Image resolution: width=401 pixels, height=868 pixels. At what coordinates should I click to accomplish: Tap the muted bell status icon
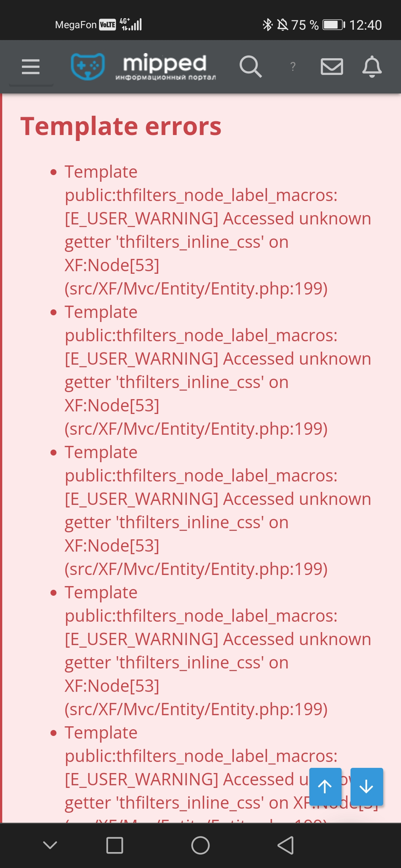tap(283, 25)
